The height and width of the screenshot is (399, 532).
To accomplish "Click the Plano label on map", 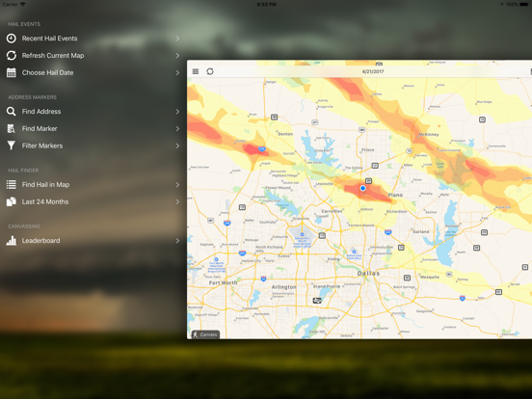I will point(395,195).
